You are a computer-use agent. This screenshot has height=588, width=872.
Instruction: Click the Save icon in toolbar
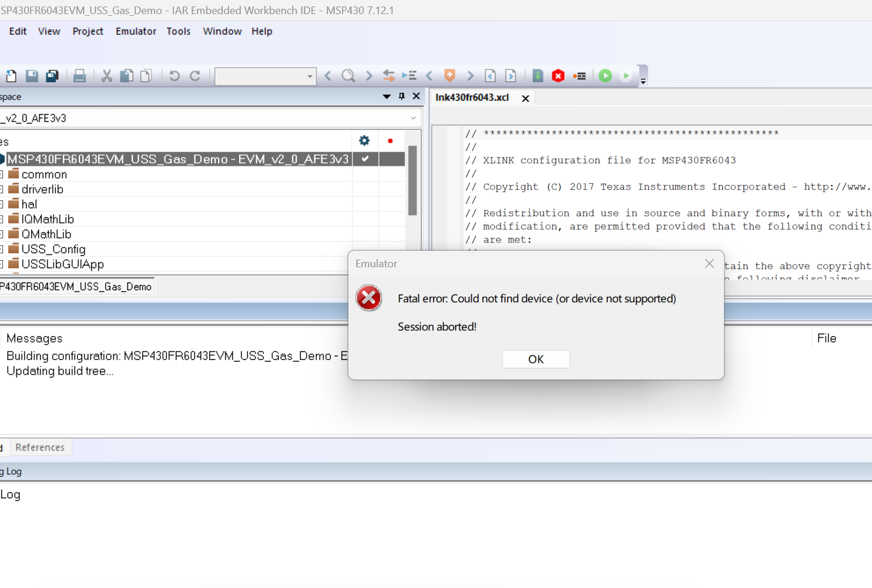(32, 76)
